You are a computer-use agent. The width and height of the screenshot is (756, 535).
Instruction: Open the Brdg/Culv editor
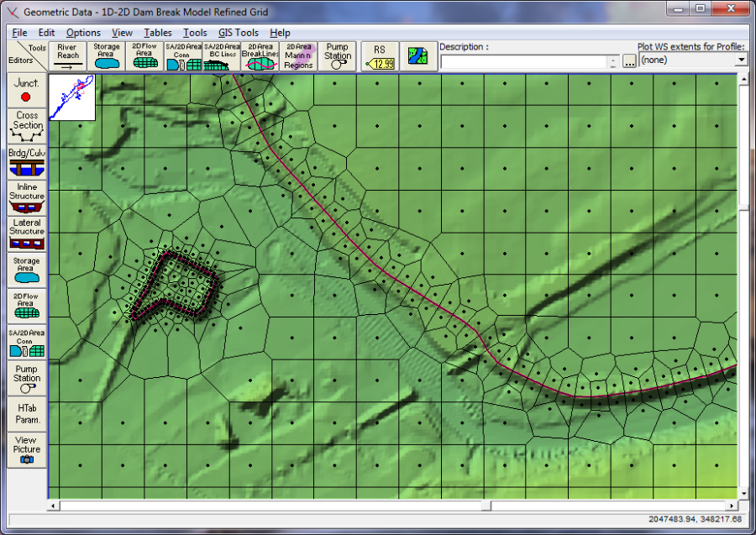[26, 161]
